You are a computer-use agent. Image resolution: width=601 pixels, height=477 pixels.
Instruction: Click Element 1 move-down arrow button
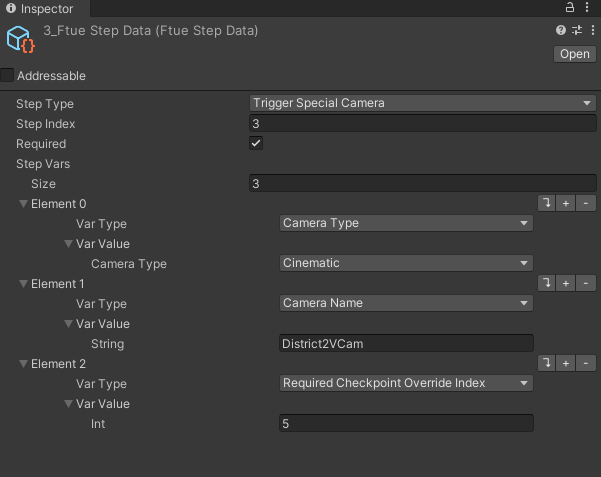coord(547,283)
